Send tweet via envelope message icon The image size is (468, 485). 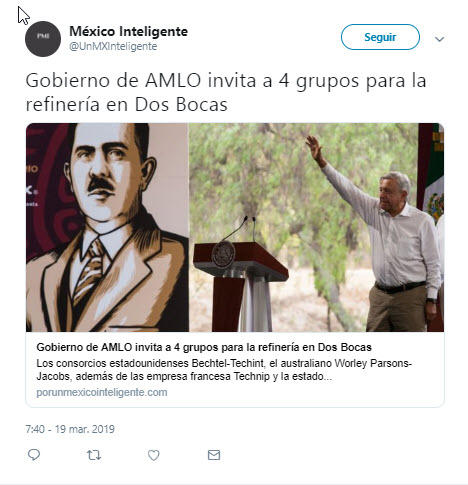pyautogui.click(x=214, y=455)
